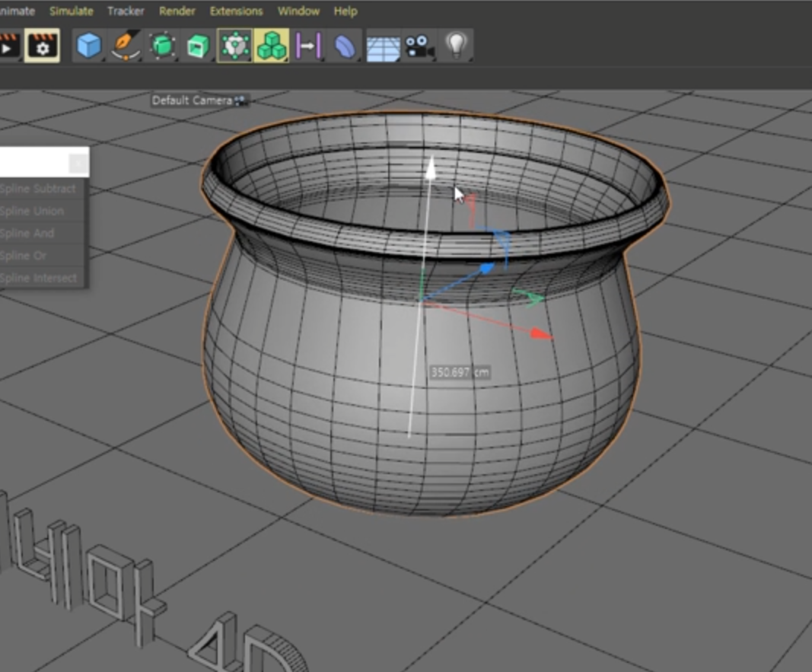
Task: Add a Light object
Action: pos(456,46)
